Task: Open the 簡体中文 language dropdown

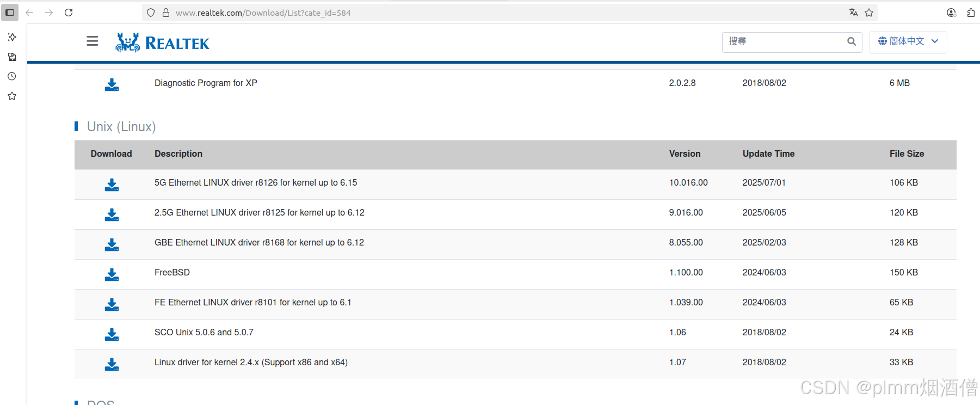Action: point(908,41)
